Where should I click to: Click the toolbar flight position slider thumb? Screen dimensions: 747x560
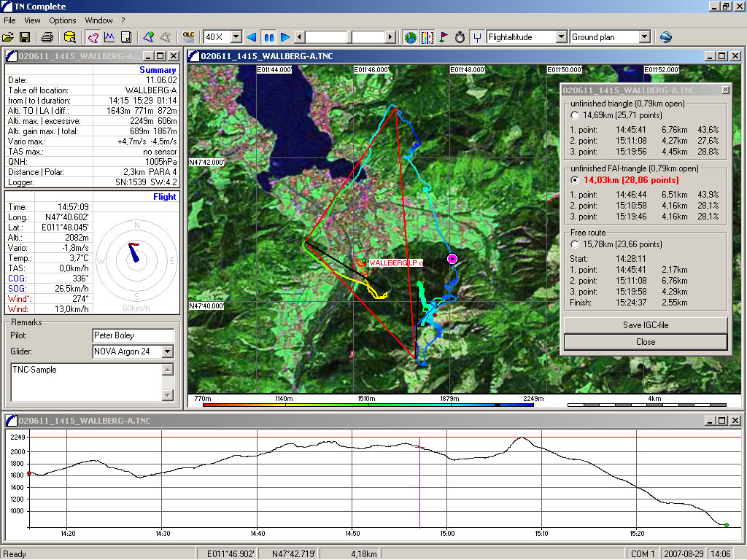pos(351,37)
